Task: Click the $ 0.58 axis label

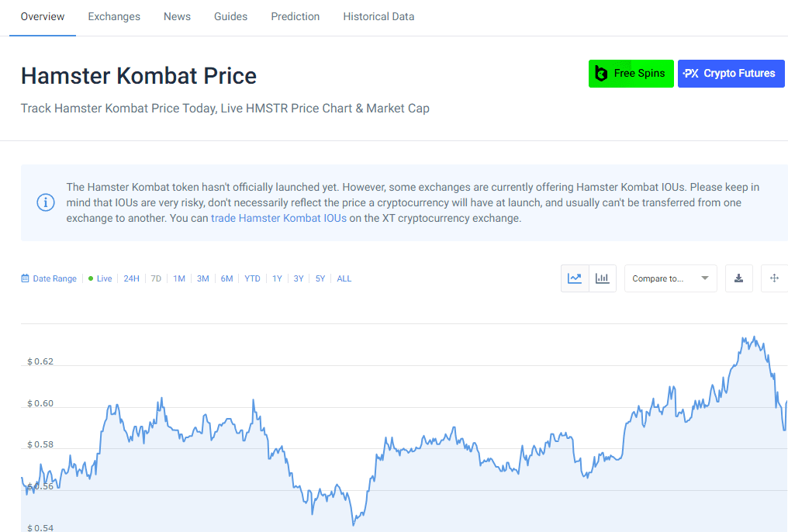Action: [40, 444]
